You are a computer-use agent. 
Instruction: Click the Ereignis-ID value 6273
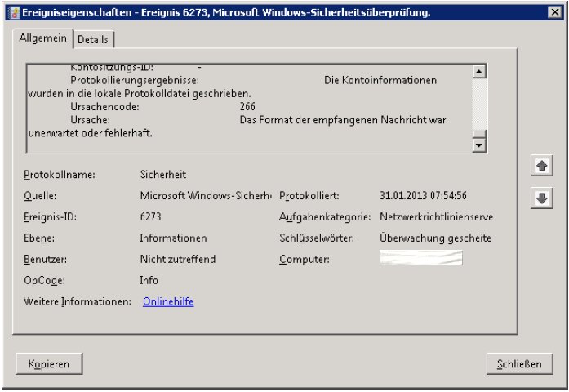150,217
